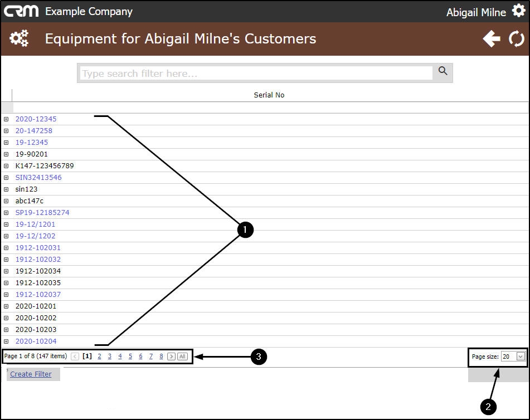Screen dimensions: 530x420
Task: Expand row sin123
Action: point(6,189)
